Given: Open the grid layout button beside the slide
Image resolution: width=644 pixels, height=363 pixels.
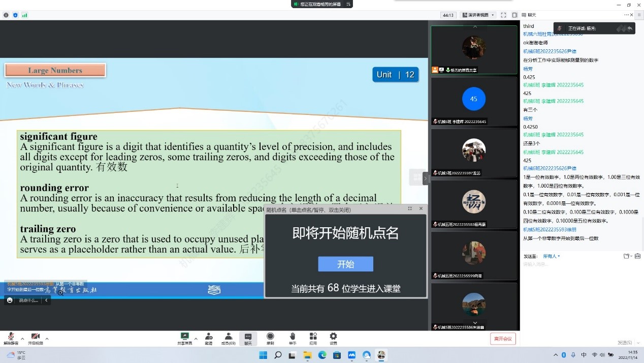Looking at the screenshot, I should pyautogui.click(x=416, y=177).
